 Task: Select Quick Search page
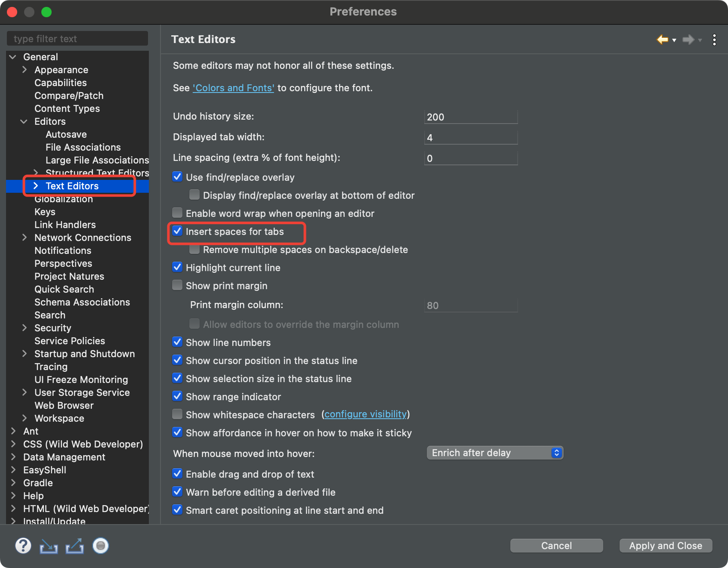[x=64, y=289]
